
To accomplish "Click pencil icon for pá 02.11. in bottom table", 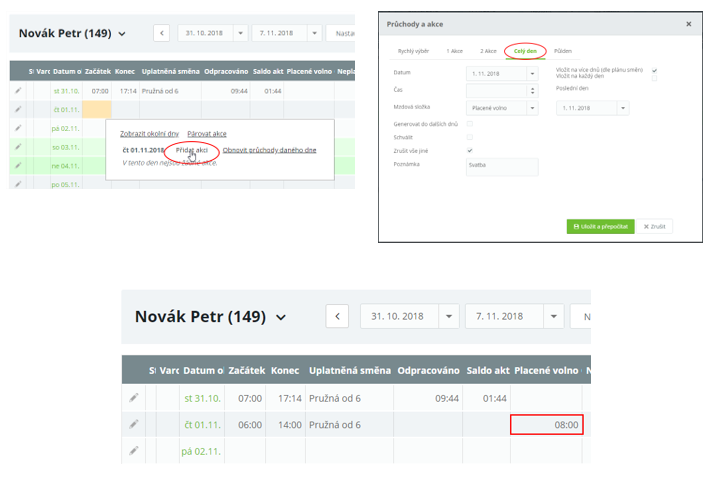I will click(134, 451).
